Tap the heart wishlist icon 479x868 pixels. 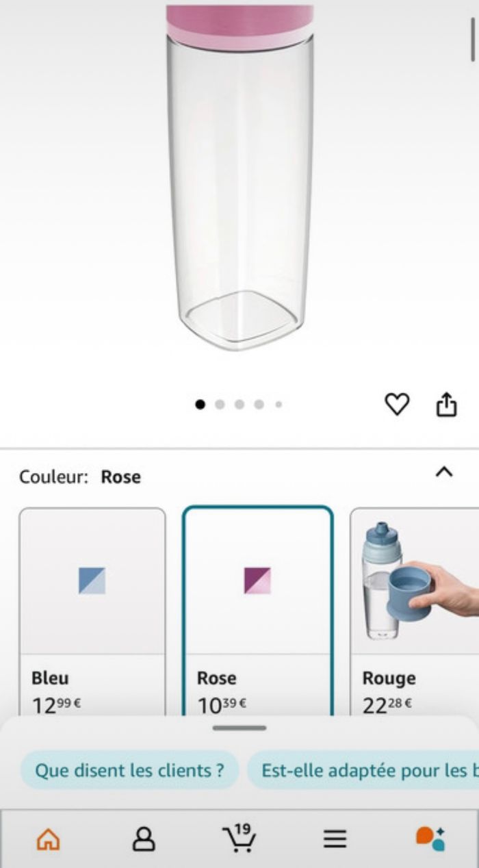tap(397, 405)
